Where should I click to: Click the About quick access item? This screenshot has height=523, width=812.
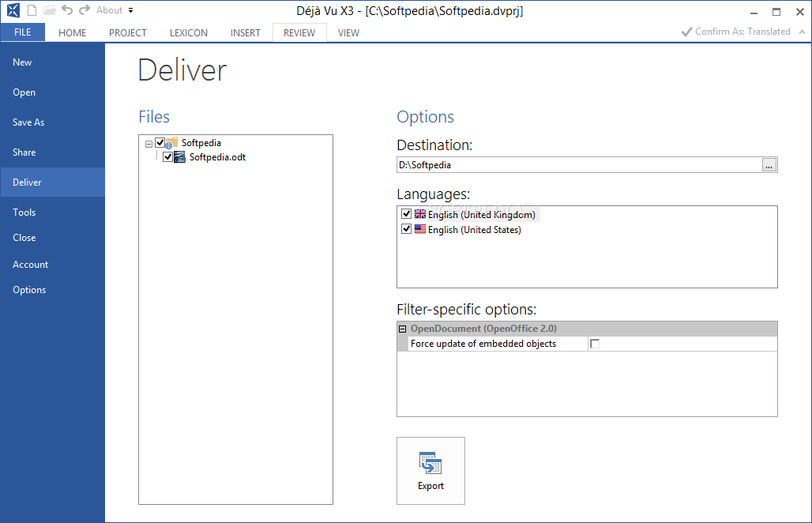click(x=109, y=10)
